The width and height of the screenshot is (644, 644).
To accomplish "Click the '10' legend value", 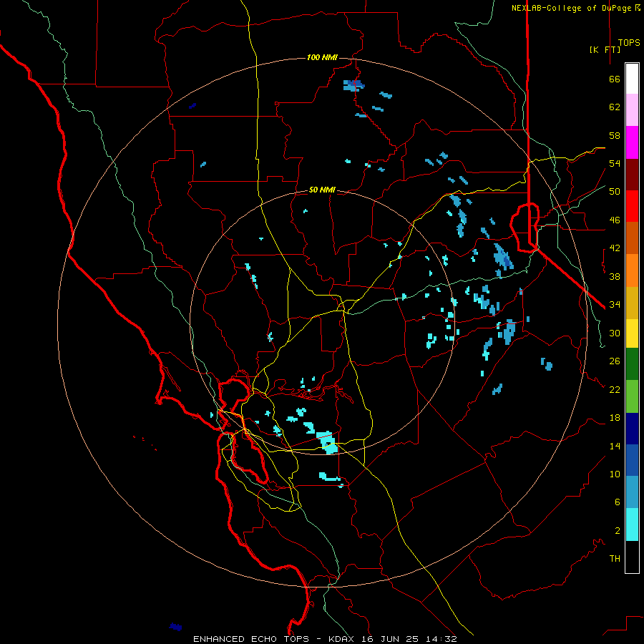I will pos(615,474).
